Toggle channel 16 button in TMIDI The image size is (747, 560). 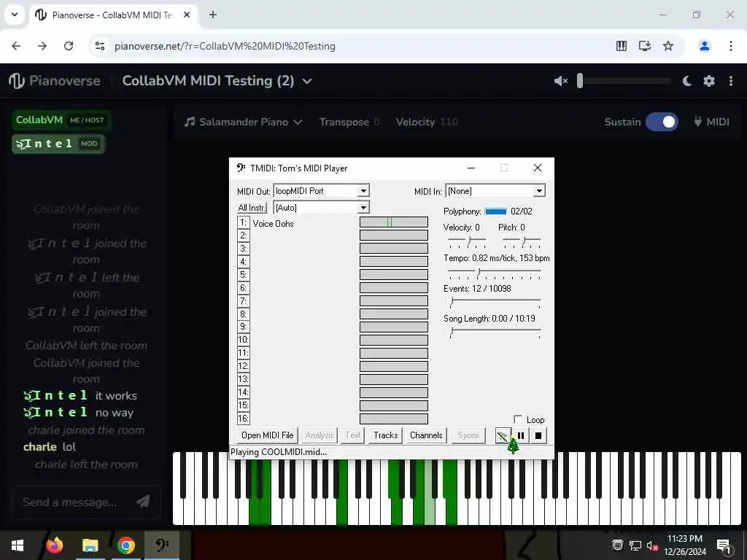[244, 418]
